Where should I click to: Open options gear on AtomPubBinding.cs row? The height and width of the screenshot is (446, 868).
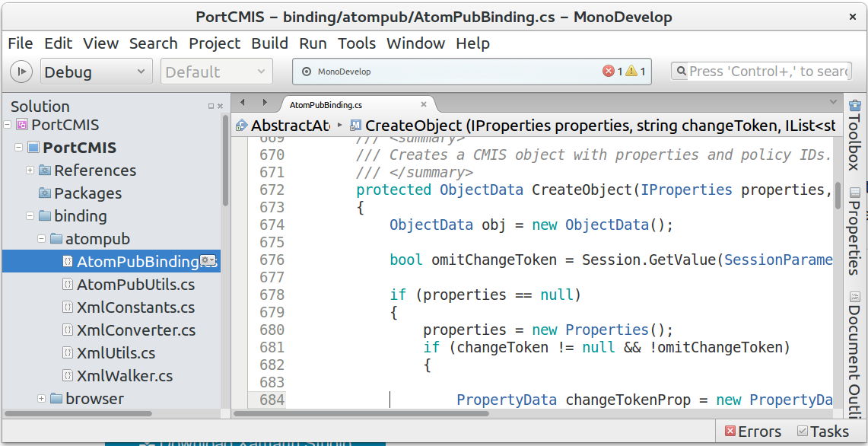(208, 260)
